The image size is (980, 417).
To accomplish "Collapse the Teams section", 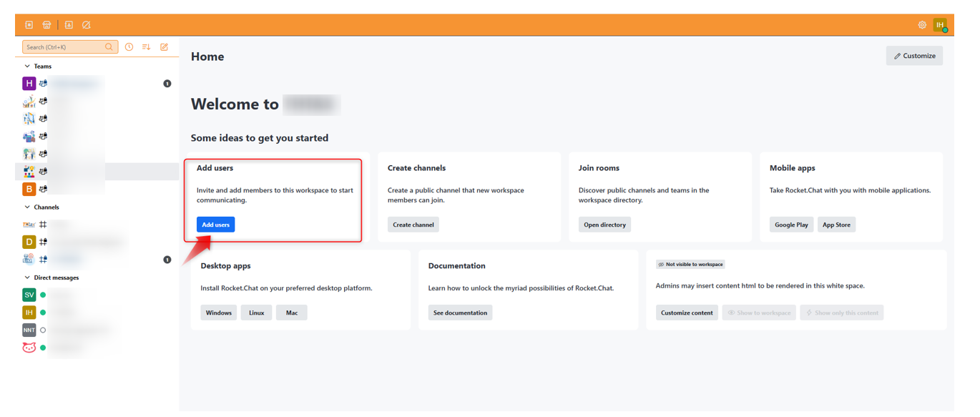I will (27, 67).
